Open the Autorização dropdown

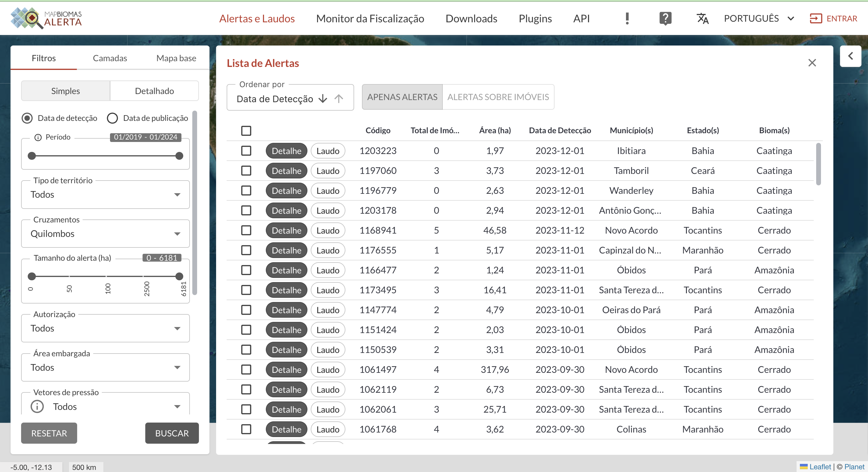tap(105, 328)
